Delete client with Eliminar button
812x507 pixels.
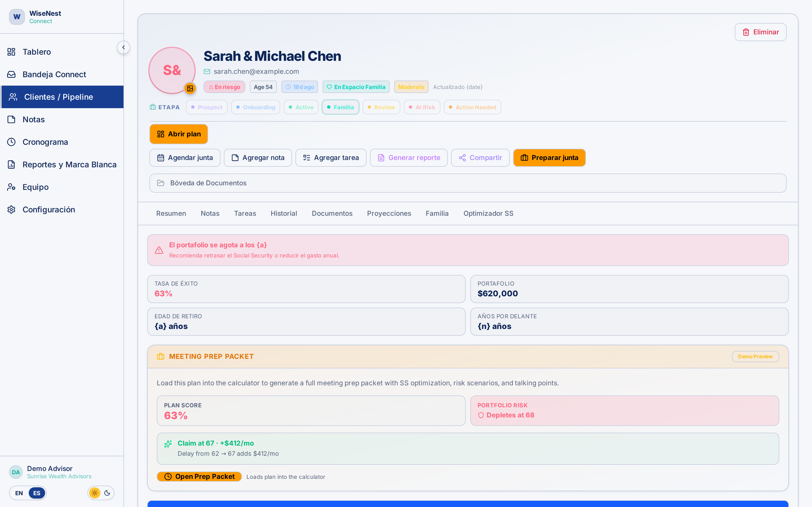[760, 32]
